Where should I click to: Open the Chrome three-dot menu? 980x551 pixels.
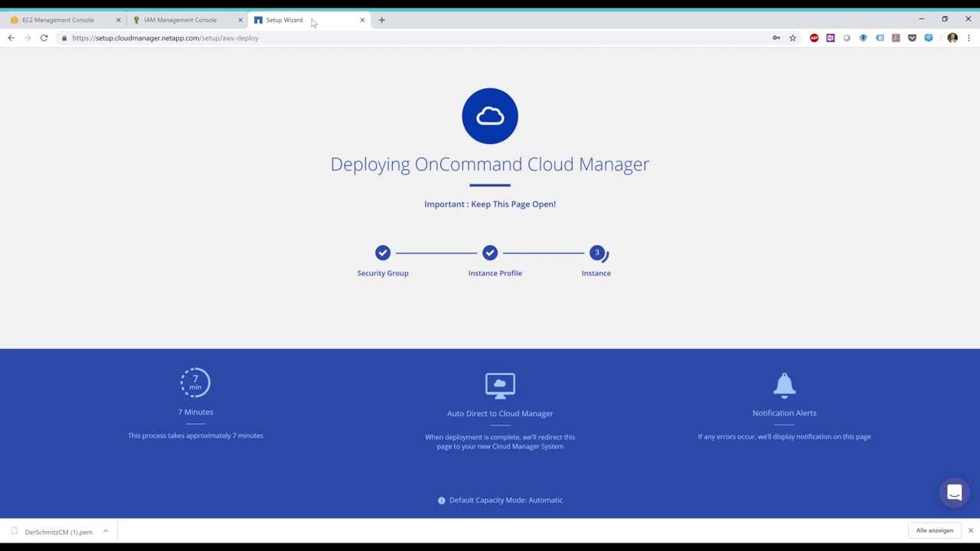point(969,37)
